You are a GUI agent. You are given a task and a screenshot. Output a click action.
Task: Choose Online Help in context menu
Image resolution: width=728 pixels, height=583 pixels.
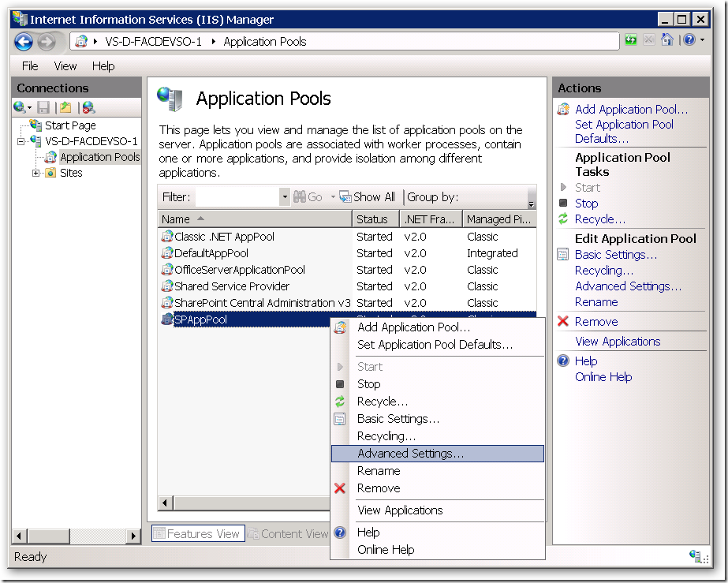[437, 550]
